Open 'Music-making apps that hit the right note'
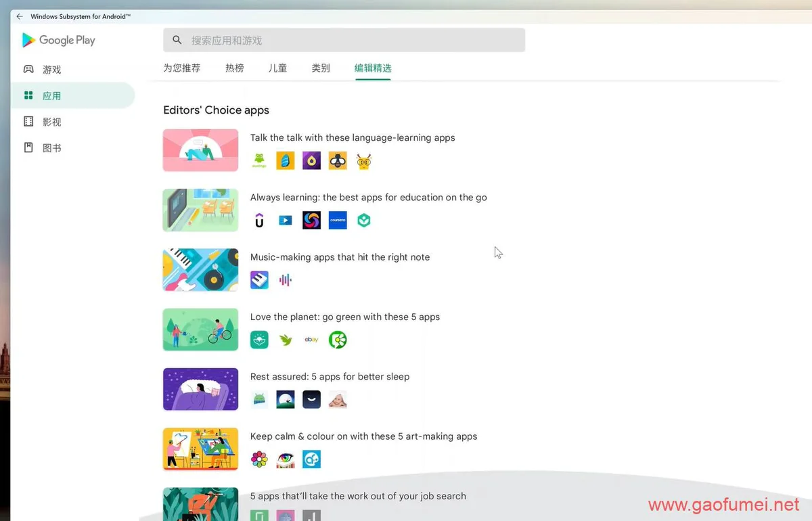The height and width of the screenshot is (521, 812). 340,257
